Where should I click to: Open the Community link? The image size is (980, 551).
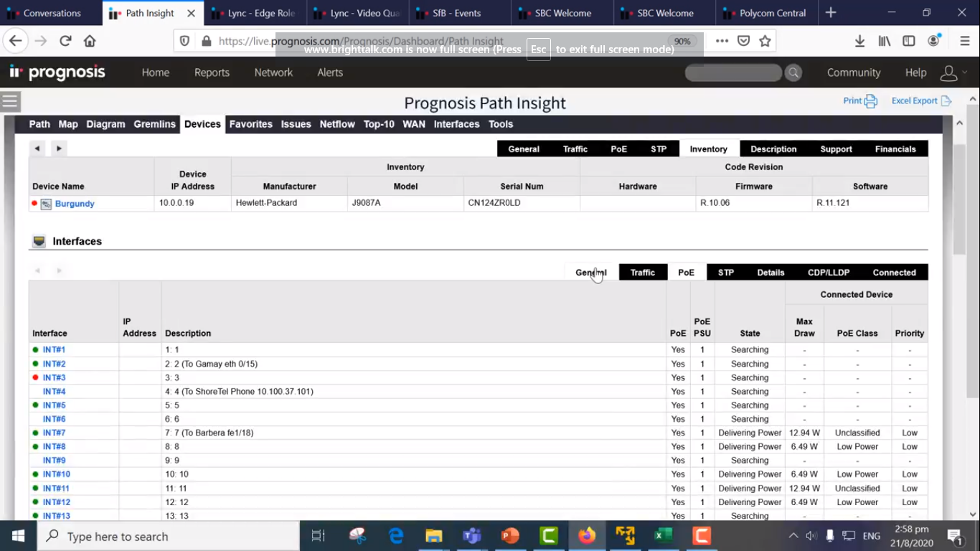[854, 72]
